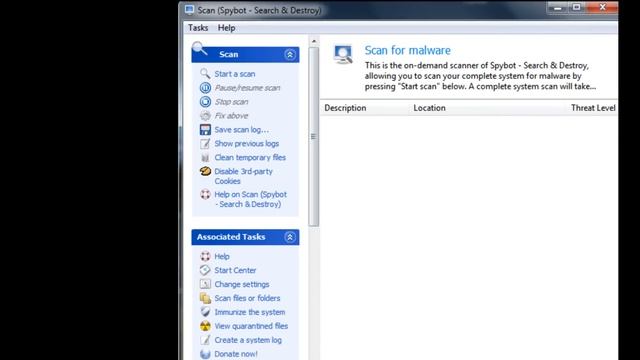Image resolution: width=640 pixels, height=360 pixels.
Task: Sort by the Threat Level column header
Action: point(593,108)
